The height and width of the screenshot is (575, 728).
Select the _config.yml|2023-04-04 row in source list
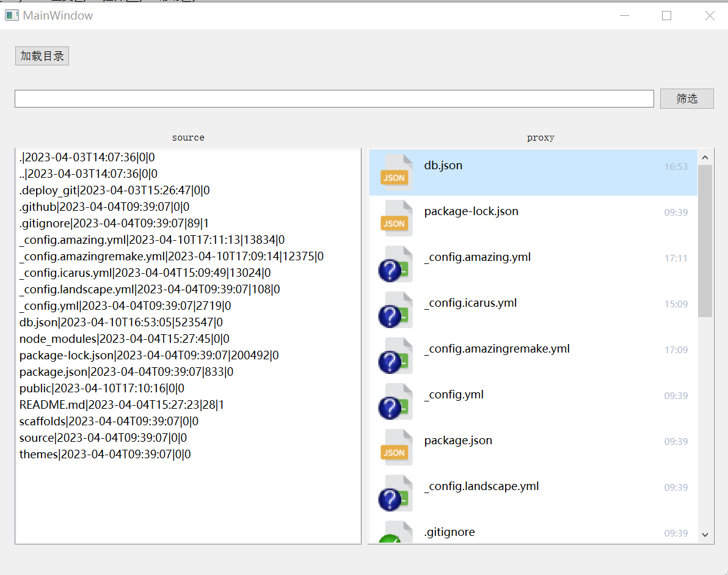[188, 306]
